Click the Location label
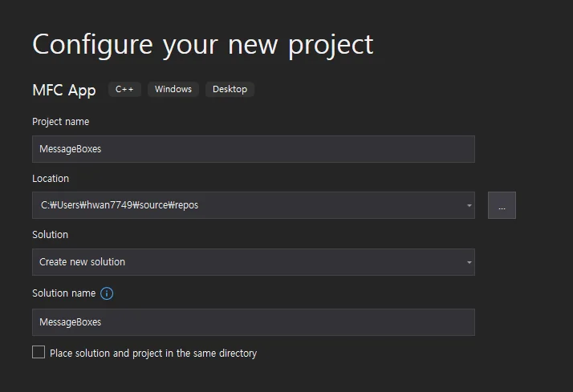573x392 pixels. click(51, 179)
